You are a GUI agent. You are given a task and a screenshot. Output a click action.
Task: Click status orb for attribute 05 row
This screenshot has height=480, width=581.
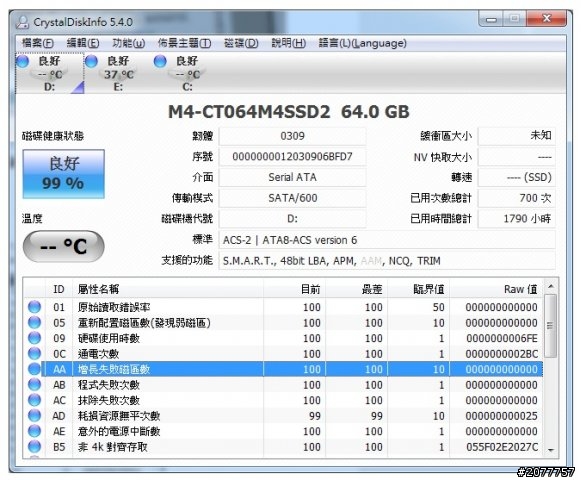(34, 322)
